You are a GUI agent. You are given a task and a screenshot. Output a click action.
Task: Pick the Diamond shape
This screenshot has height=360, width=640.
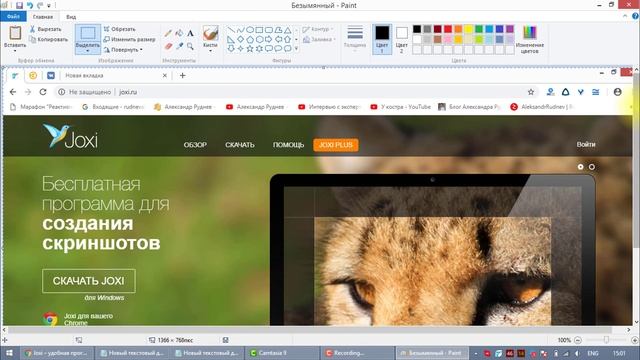pyautogui.click(x=240, y=40)
